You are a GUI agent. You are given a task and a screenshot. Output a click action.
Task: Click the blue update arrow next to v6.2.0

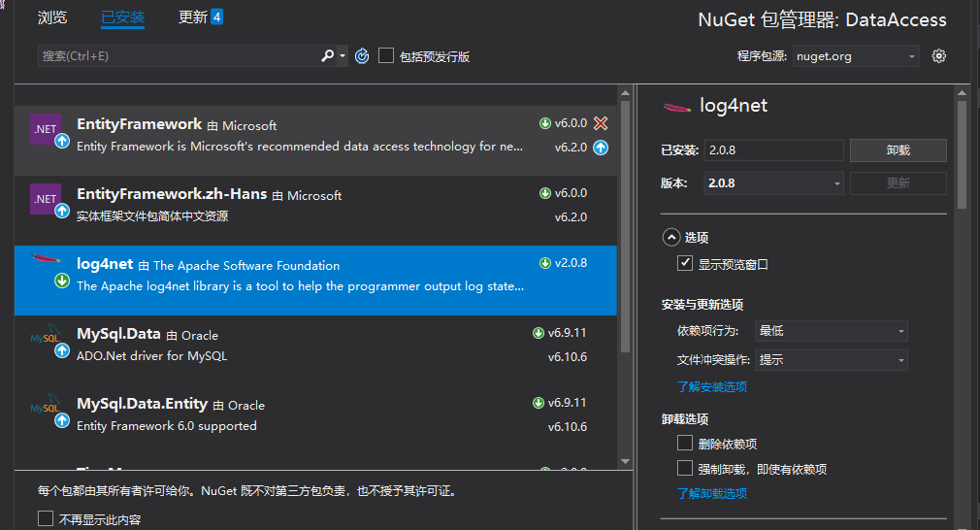coord(601,148)
